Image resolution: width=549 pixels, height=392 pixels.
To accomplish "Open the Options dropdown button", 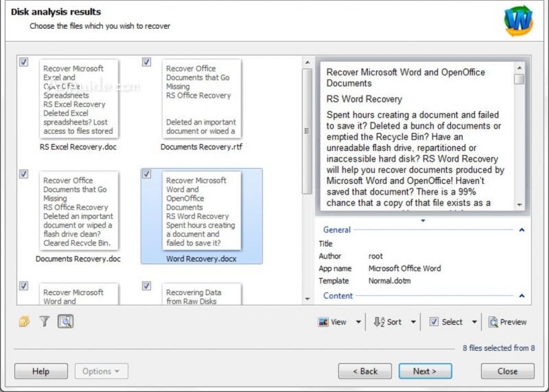I will (101, 371).
